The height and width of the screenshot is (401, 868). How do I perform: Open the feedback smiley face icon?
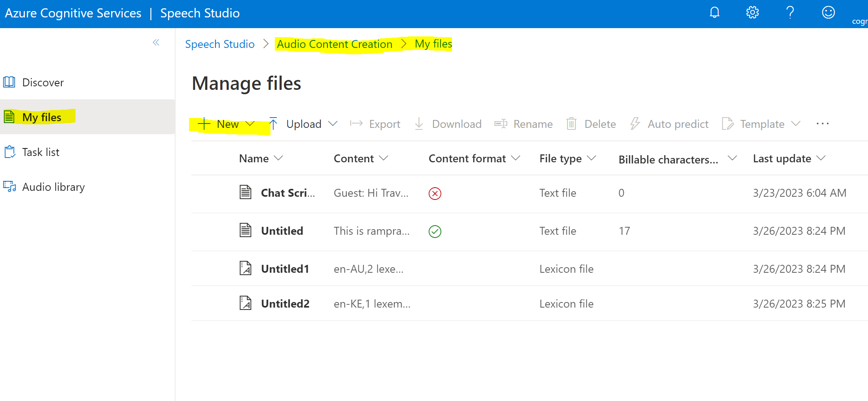pyautogui.click(x=828, y=13)
